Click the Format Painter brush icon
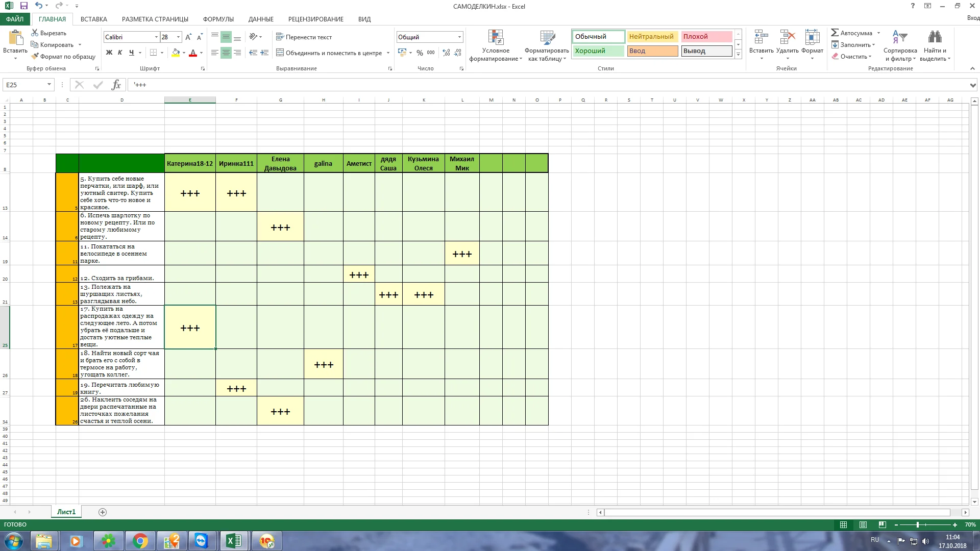Image resolution: width=980 pixels, height=551 pixels. (x=35, y=56)
